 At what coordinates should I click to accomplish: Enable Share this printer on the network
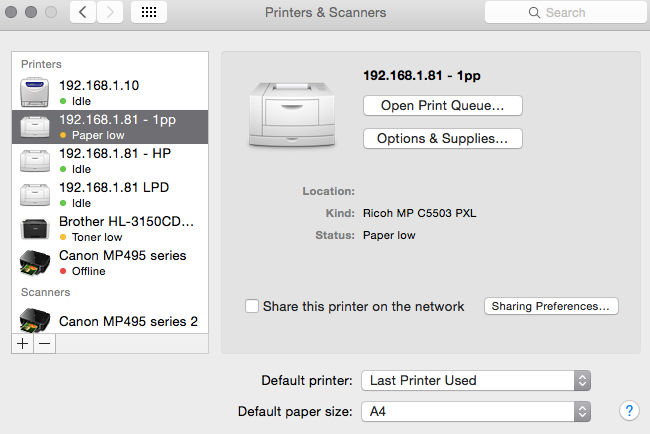point(252,306)
